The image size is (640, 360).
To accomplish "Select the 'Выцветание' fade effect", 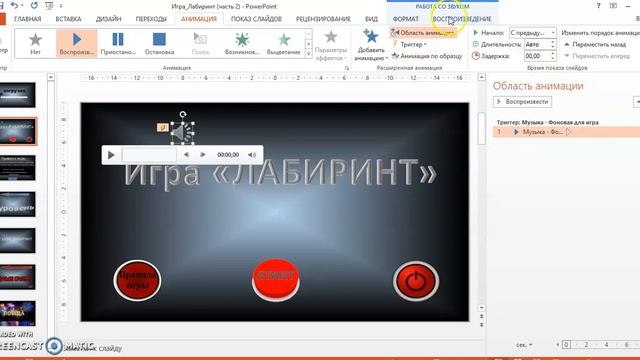I will (x=284, y=43).
